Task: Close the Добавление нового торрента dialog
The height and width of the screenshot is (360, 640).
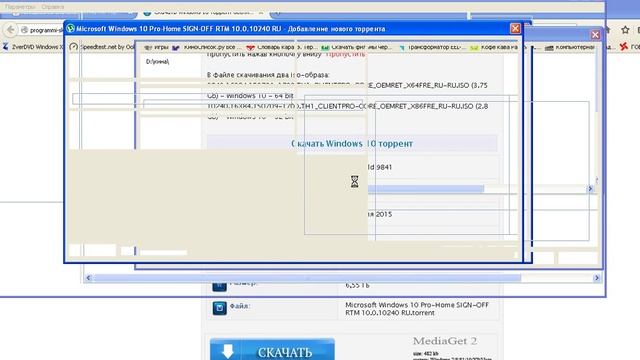Action: click(x=515, y=29)
